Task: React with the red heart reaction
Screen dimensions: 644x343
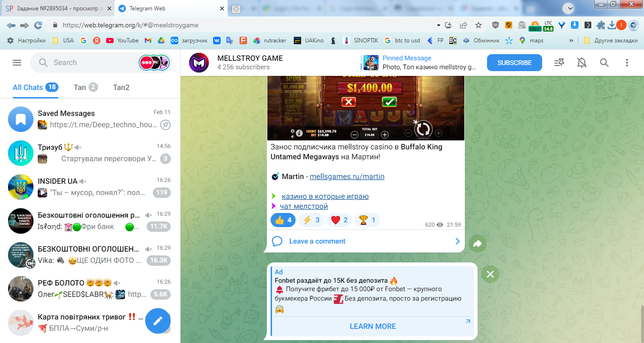Action: pyautogui.click(x=339, y=220)
